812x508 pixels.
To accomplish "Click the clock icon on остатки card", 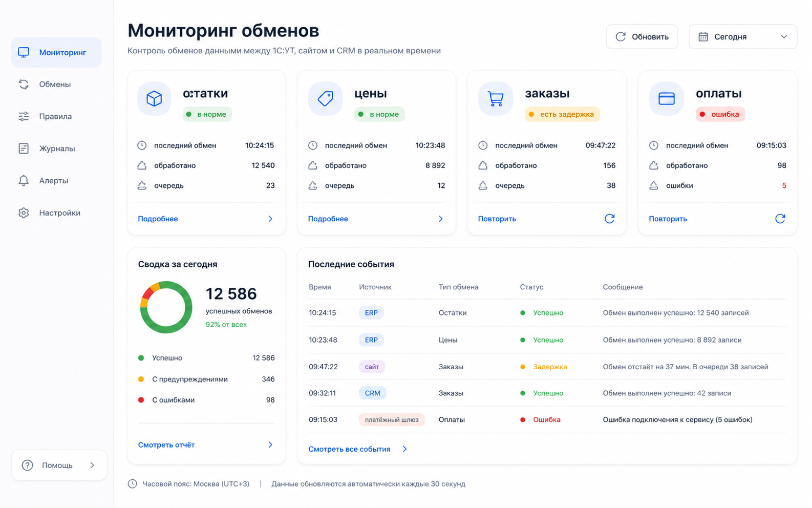I will pyautogui.click(x=142, y=145).
